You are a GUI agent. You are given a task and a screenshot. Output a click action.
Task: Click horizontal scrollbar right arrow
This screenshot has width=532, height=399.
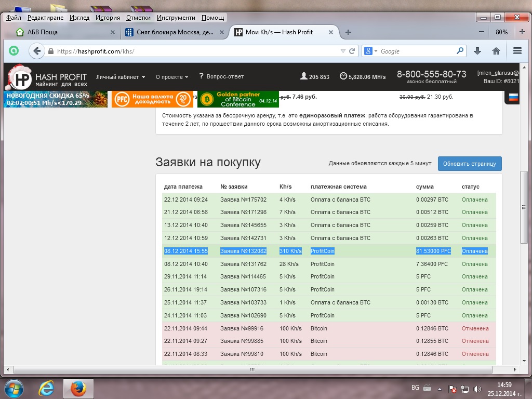click(515, 369)
